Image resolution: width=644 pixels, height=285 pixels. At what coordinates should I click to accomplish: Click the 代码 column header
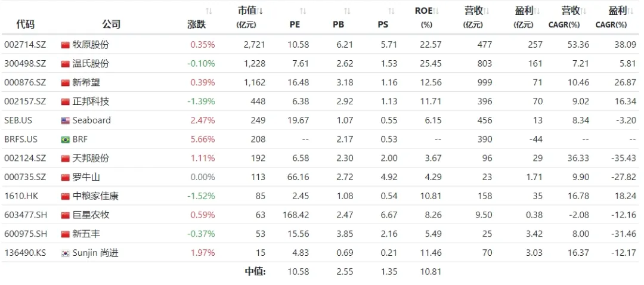pyautogui.click(x=25, y=24)
